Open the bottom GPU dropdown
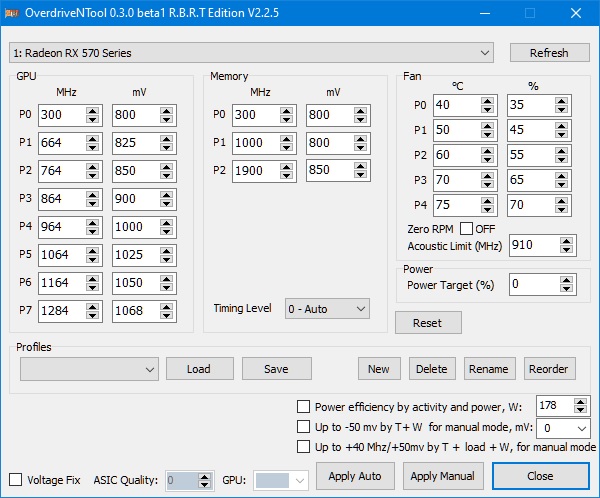600x498 pixels. pos(281,480)
